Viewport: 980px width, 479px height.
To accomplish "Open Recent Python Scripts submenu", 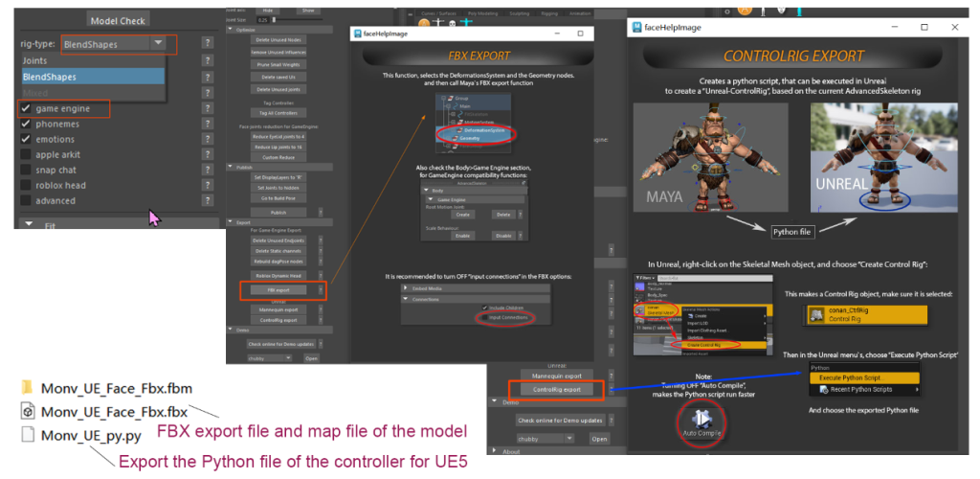I will (x=864, y=389).
